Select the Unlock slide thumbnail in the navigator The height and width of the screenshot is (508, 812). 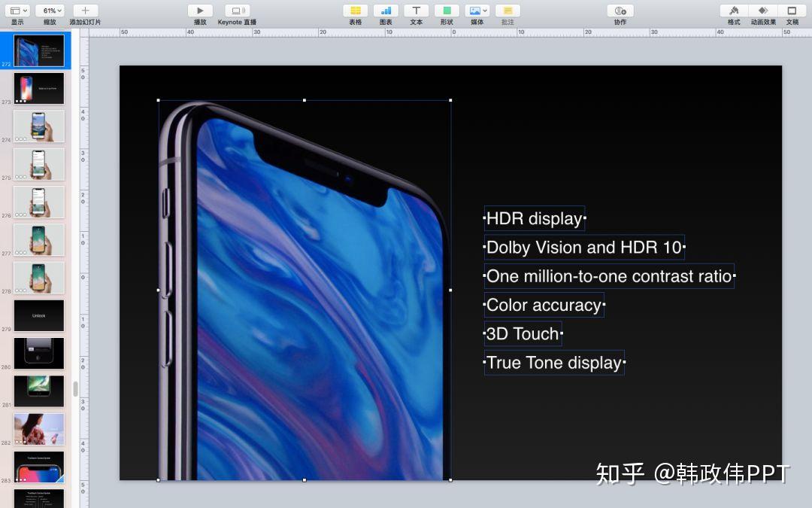38,315
